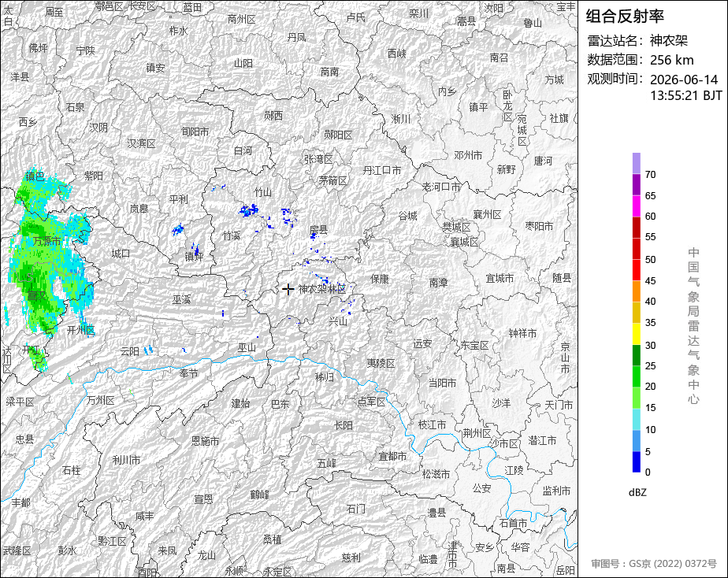
Task: Click the 奉节 label on the map
Action: (188, 373)
